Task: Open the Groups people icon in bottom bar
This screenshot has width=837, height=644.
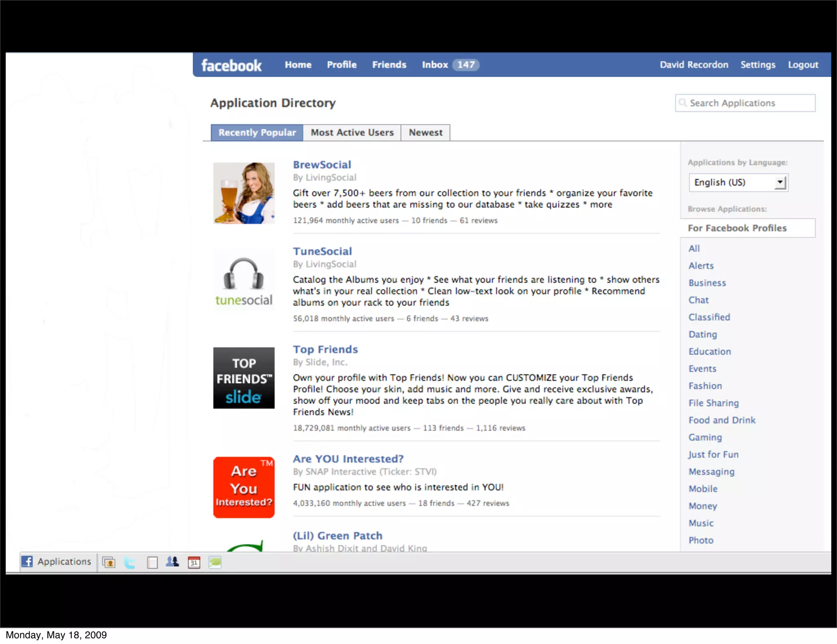Action: pos(172,562)
